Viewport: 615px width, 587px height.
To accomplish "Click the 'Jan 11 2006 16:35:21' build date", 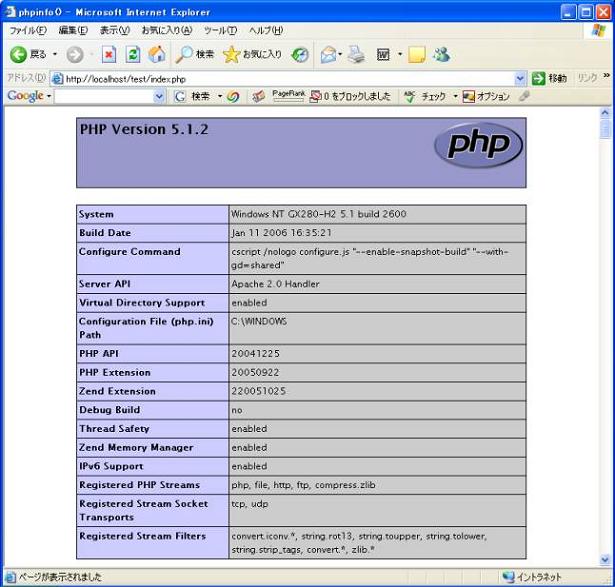I will (281, 233).
